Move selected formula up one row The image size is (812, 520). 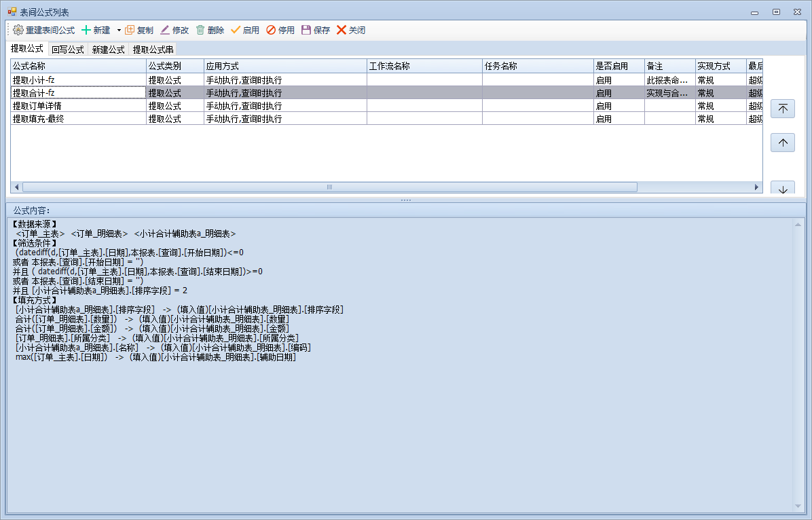coord(783,143)
